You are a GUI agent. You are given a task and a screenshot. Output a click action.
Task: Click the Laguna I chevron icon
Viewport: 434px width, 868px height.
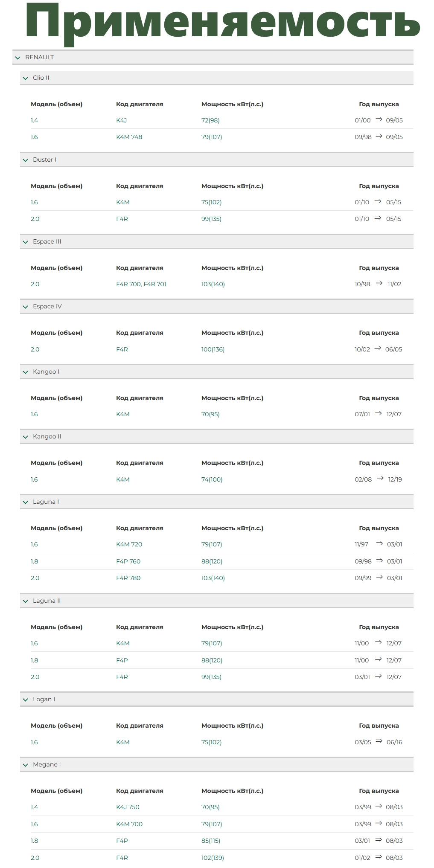(25, 502)
